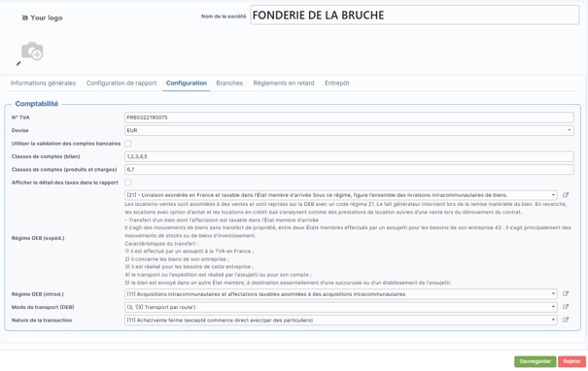Click the Nature de la transaction label
Screen dimensions: 588x371
tap(42, 320)
